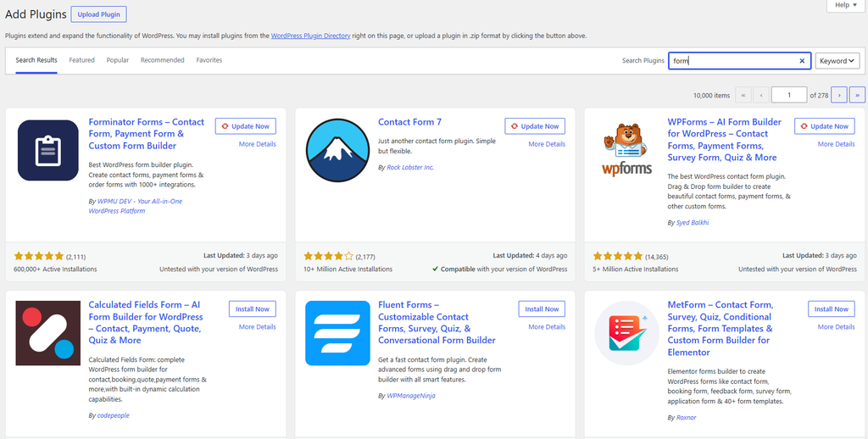Clear the search field with the X icon
Viewport: 868px width, 439px height.
coord(802,61)
